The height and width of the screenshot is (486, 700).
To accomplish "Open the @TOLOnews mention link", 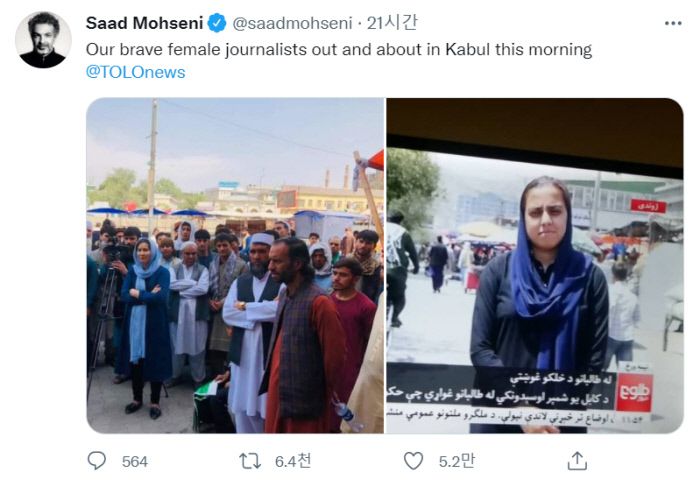I will click(135, 72).
